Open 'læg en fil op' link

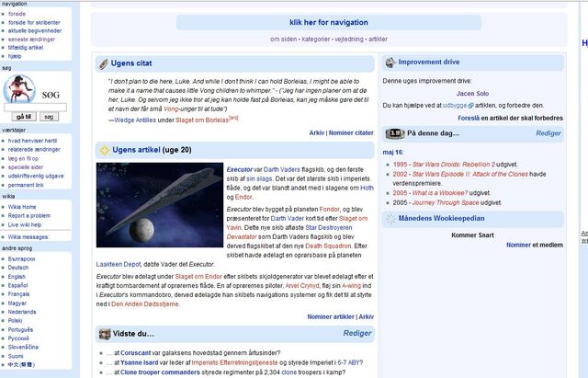click(x=23, y=158)
